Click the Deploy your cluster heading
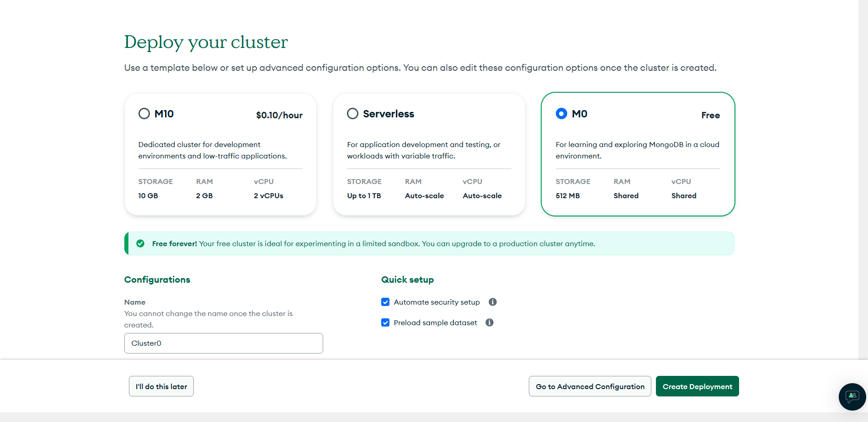Image resolution: width=868 pixels, height=422 pixels. (206, 42)
